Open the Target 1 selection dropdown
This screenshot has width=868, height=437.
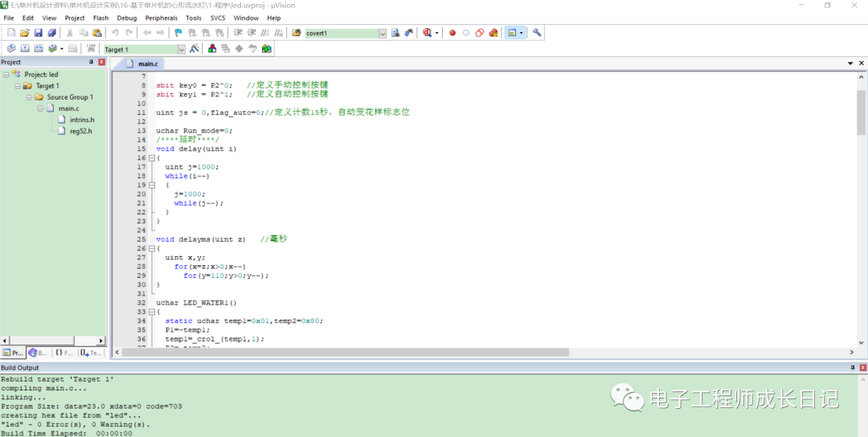(x=181, y=50)
